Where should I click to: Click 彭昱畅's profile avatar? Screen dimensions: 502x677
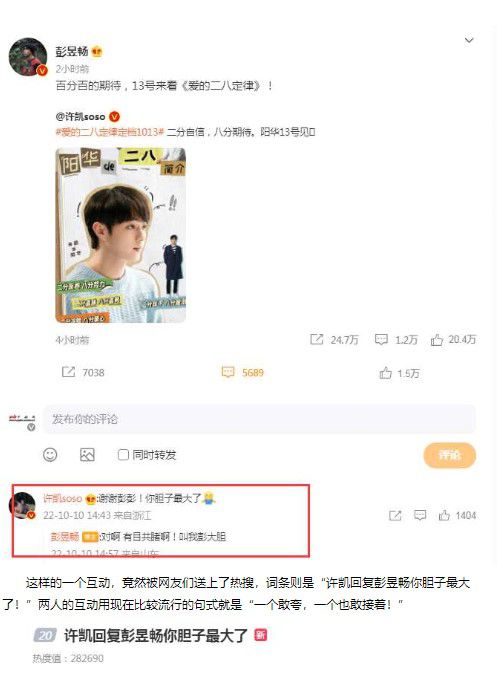coord(28,57)
